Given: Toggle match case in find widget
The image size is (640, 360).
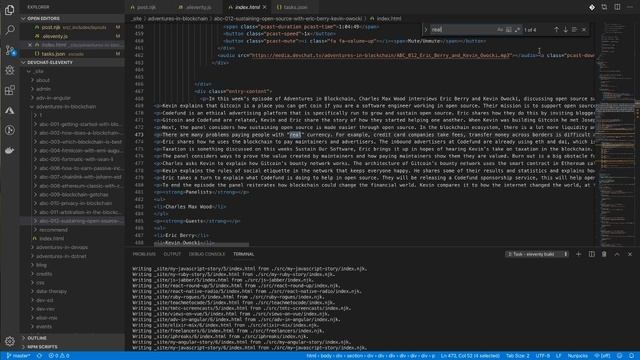Looking at the screenshot, I should [500, 29].
